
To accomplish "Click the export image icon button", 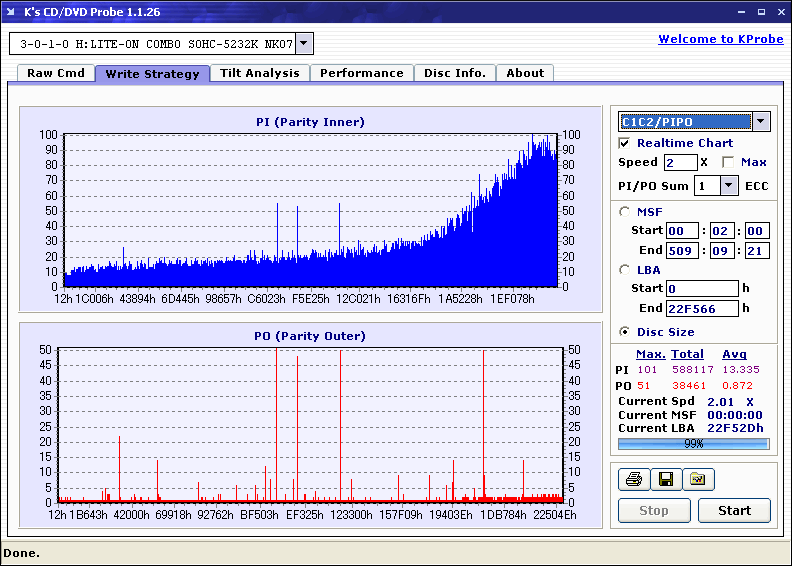I will click(698, 480).
